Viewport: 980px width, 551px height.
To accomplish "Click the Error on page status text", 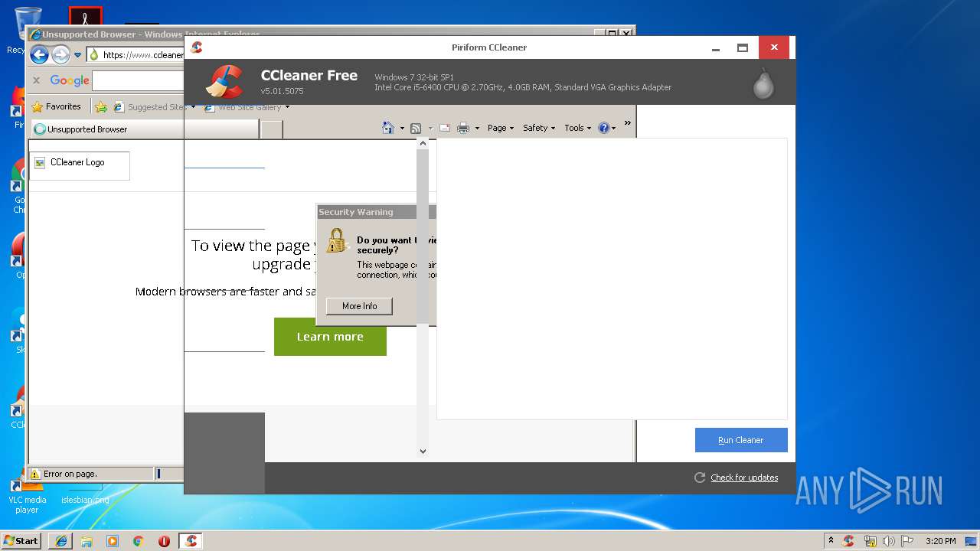I will click(x=70, y=474).
